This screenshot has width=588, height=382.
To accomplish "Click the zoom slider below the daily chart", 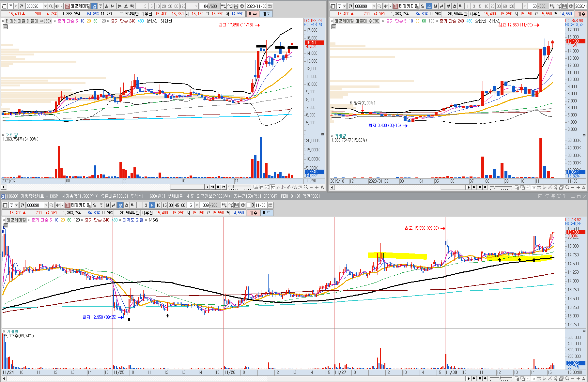I will (x=240, y=187).
